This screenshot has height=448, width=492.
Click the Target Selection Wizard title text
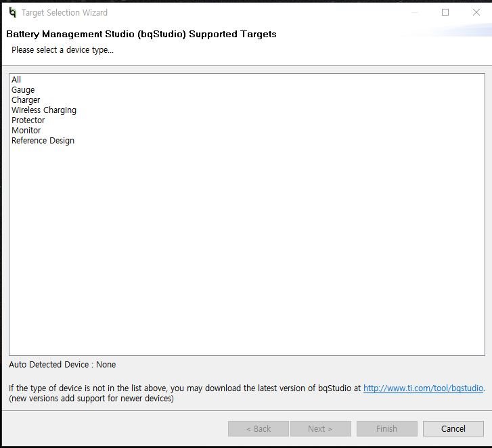pyautogui.click(x=64, y=13)
